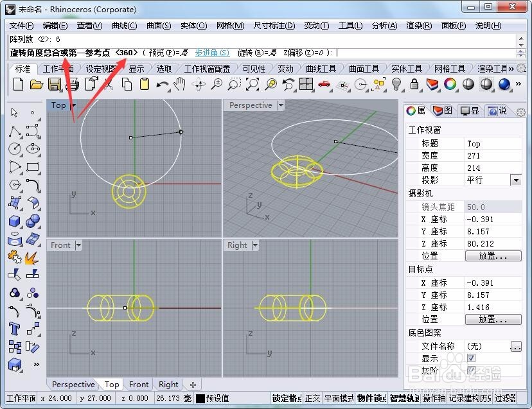
Task: Click the target point 放置 button
Action: click(493, 319)
